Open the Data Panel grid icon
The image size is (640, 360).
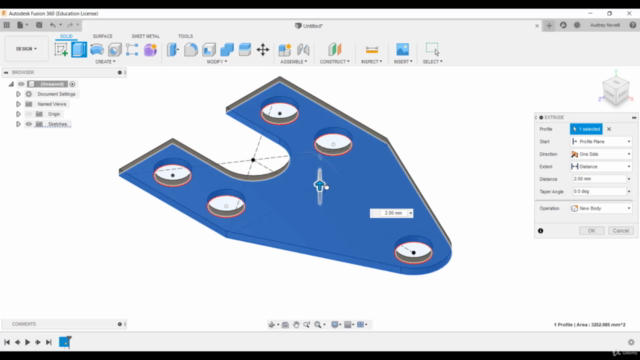(x=7, y=25)
